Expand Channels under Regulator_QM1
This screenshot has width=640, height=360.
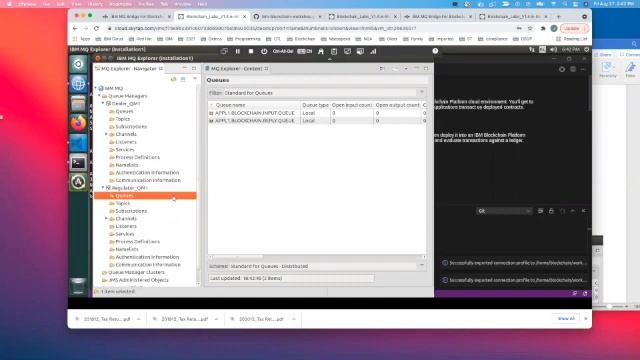[107, 218]
